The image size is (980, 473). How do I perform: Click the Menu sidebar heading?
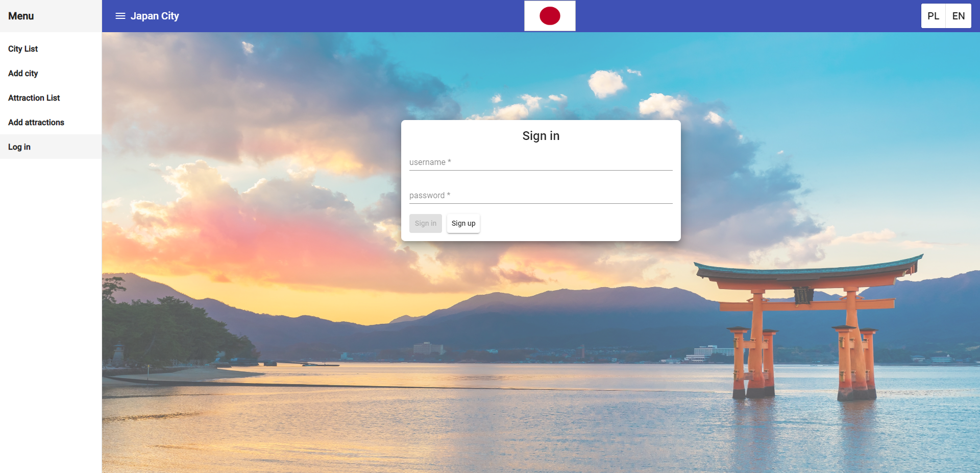(x=21, y=16)
